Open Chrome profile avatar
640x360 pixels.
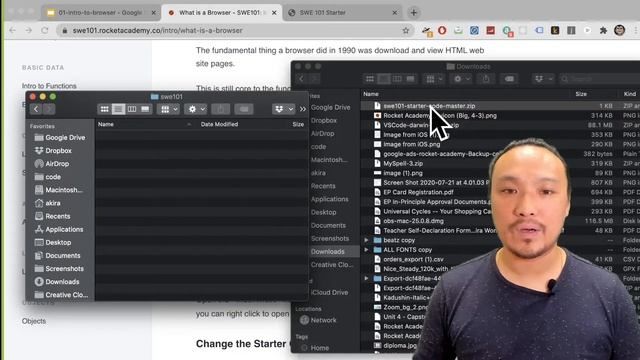point(620,30)
